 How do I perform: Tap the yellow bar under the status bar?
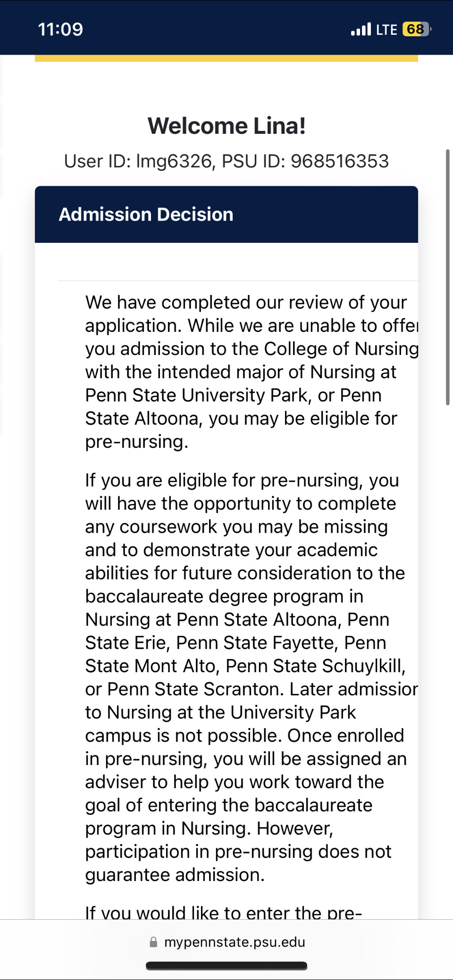coord(226,58)
